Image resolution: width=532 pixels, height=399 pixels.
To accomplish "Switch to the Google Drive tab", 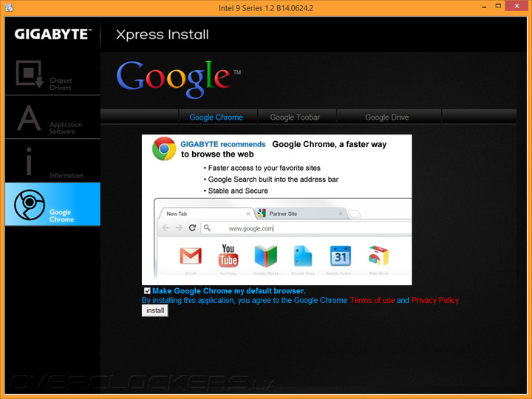I will 387,117.
